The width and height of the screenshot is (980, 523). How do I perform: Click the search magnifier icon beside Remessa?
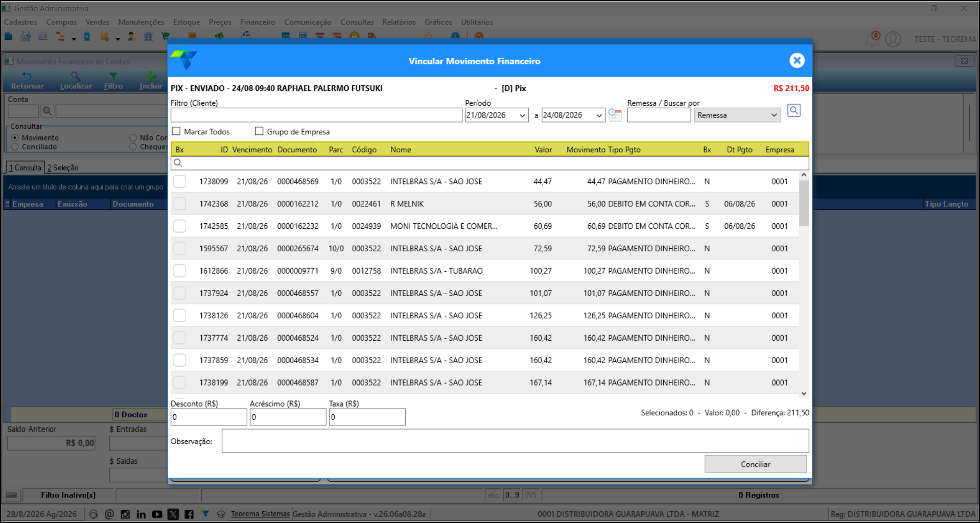pos(794,110)
